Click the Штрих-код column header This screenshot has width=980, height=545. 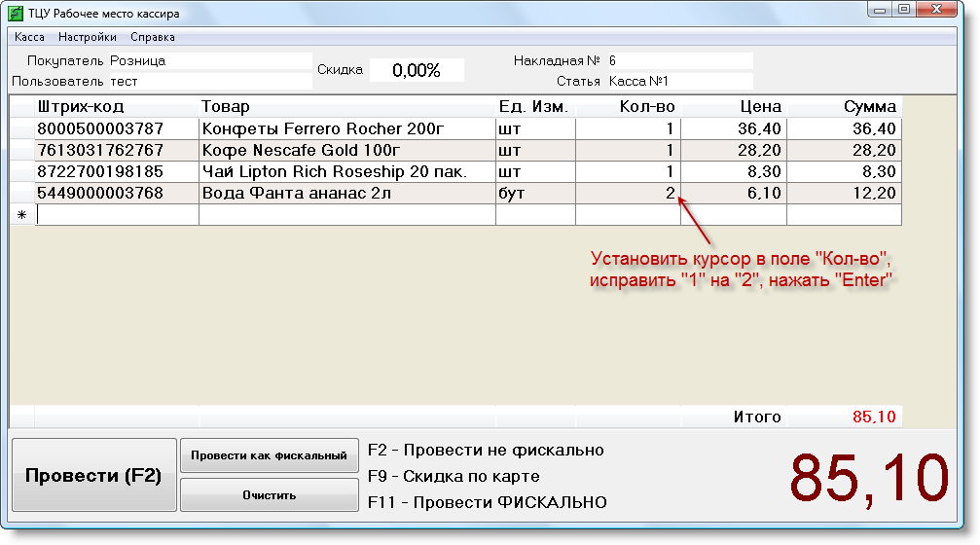point(117,107)
